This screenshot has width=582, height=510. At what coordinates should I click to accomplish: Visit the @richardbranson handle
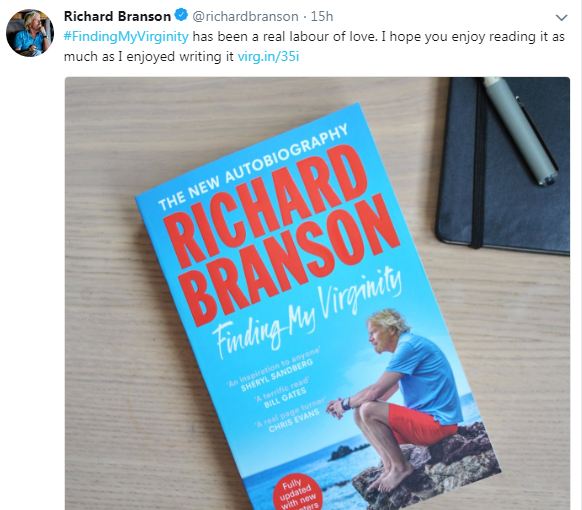point(245,16)
